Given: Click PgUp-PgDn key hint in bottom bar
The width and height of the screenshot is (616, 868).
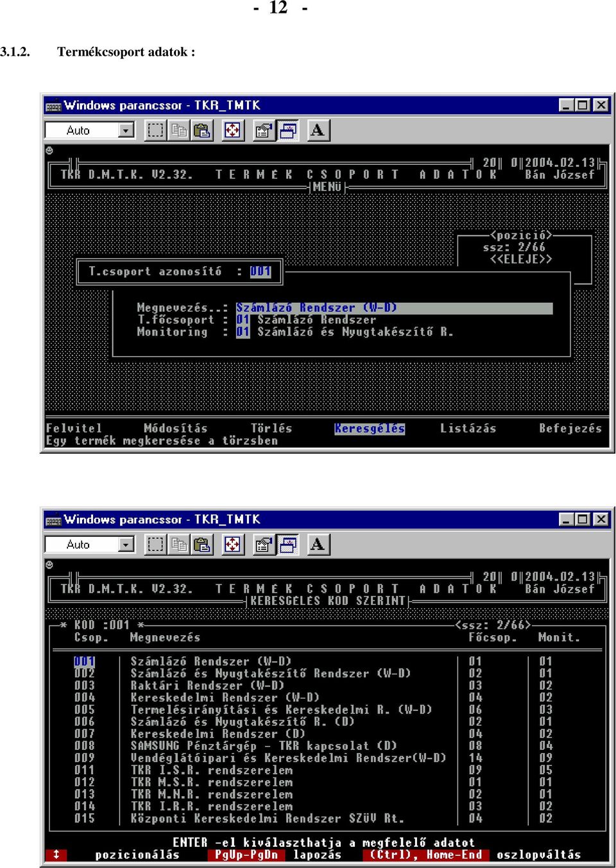Looking at the screenshot, I should 246,855.
